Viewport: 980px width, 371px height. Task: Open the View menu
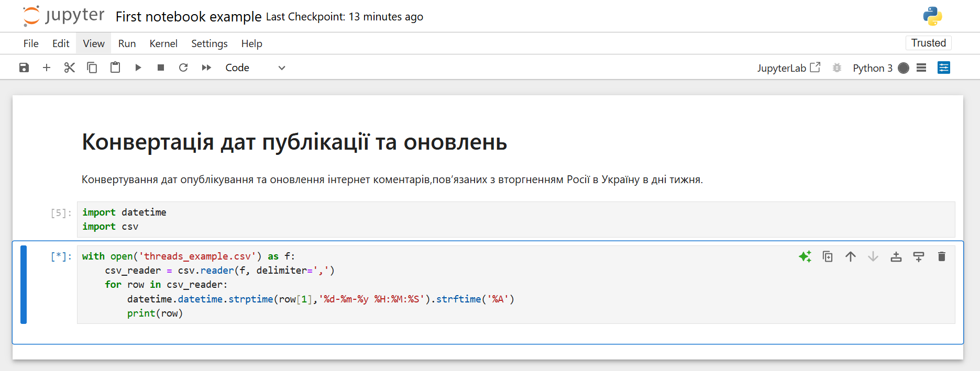94,43
